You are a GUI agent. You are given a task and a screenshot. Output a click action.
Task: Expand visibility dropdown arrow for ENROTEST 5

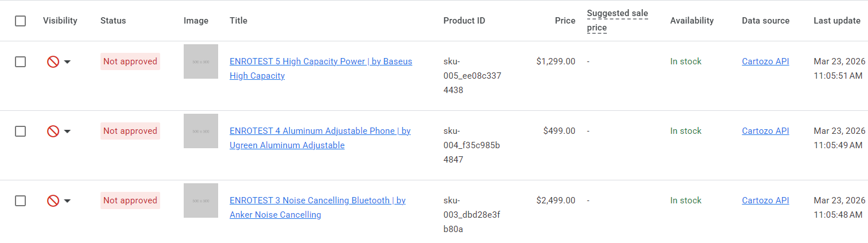(x=67, y=62)
